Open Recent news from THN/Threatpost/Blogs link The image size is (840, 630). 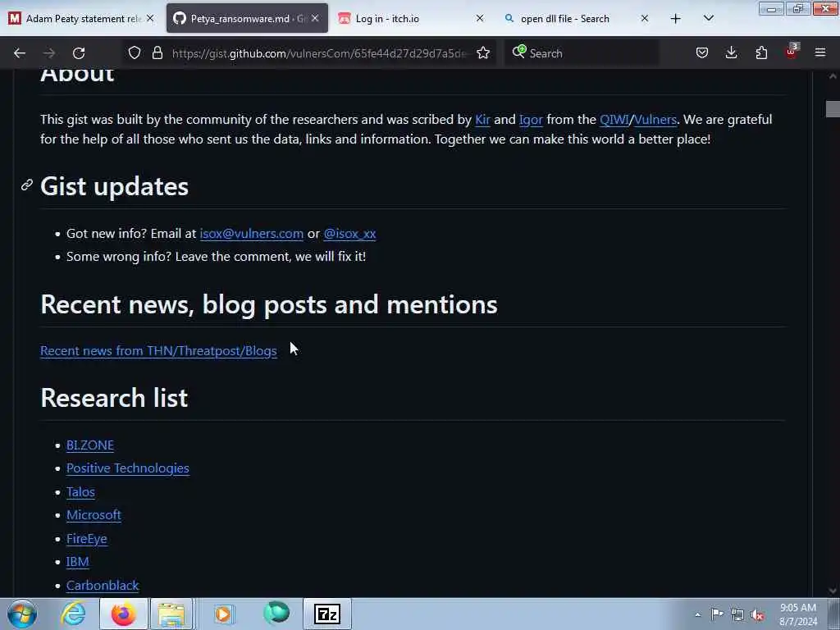click(x=158, y=351)
